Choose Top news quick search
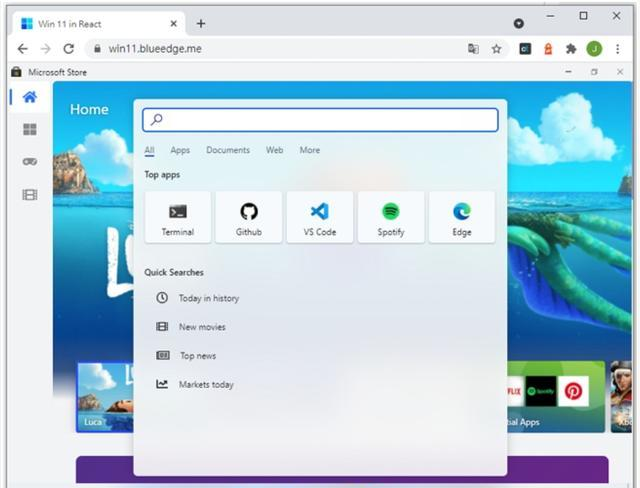This screenshot has width=640, height=488. 197,356
